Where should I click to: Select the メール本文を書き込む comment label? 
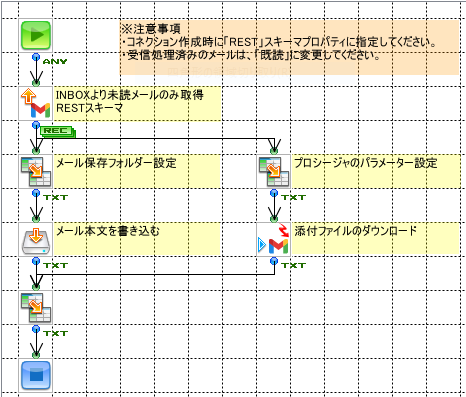pyautogui.click(x=137, y=239)
